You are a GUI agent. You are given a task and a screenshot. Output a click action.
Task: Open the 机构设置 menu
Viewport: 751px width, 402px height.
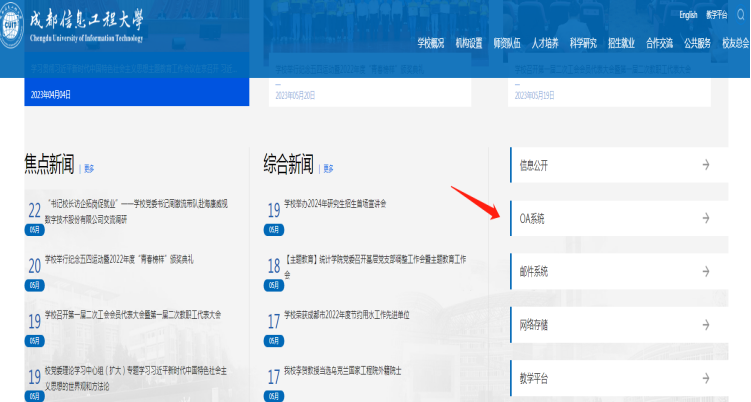click(469, 44)
